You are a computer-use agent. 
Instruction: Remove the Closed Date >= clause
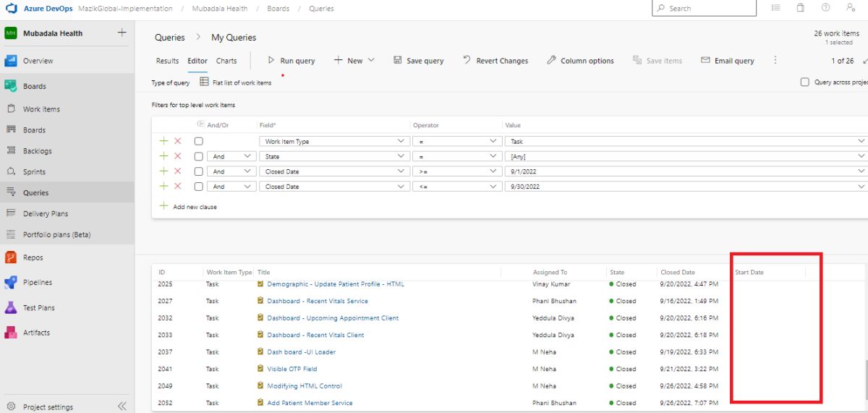178,171
